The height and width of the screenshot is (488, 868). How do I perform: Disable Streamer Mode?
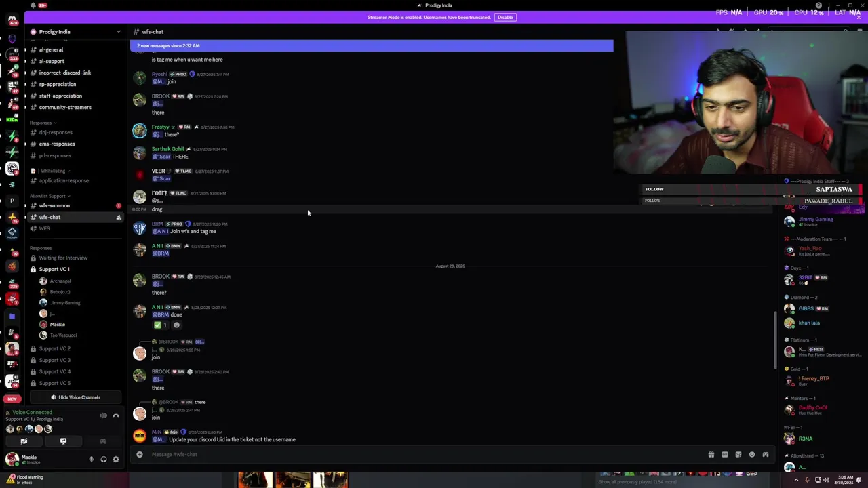505,17
